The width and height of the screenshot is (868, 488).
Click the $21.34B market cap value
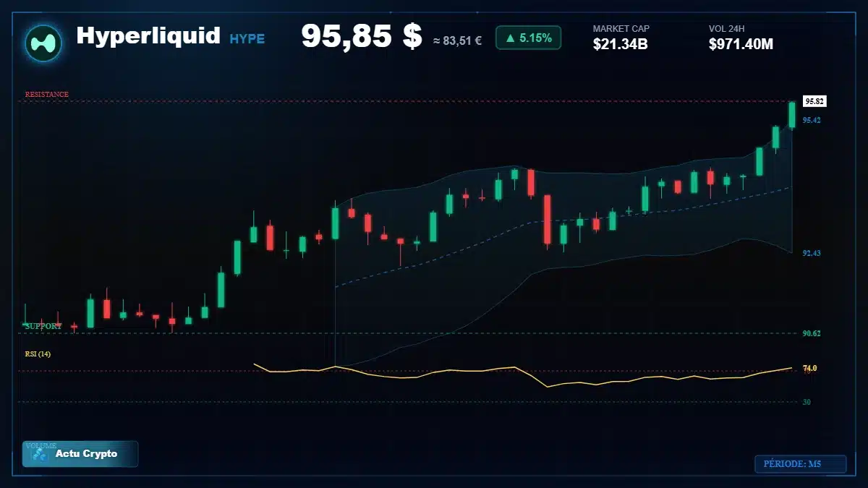click(621, 44)
